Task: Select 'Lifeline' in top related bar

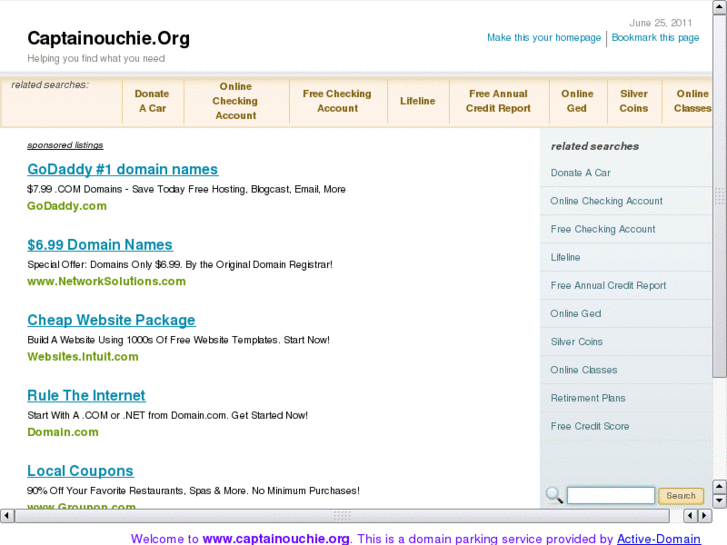Action: (417, 101)
